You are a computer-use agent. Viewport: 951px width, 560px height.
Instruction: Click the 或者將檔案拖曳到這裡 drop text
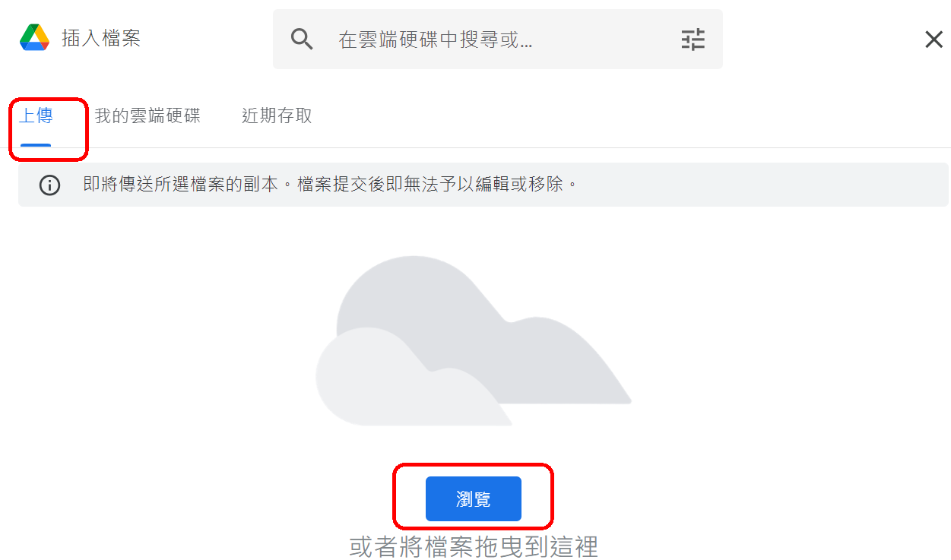pos(474,547)
